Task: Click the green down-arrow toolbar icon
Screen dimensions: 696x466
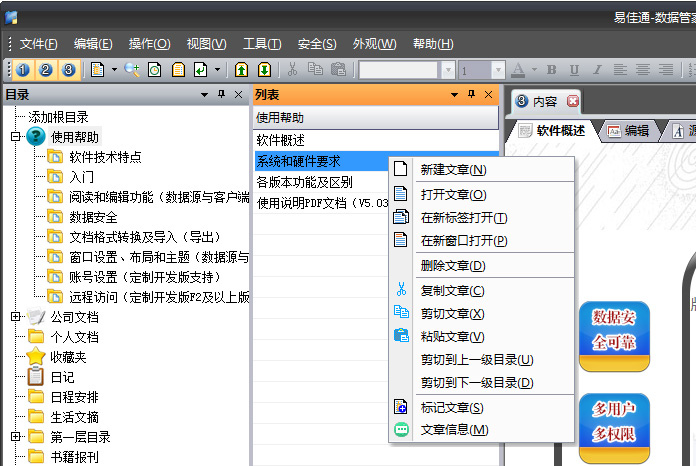Action: point(264,70)
